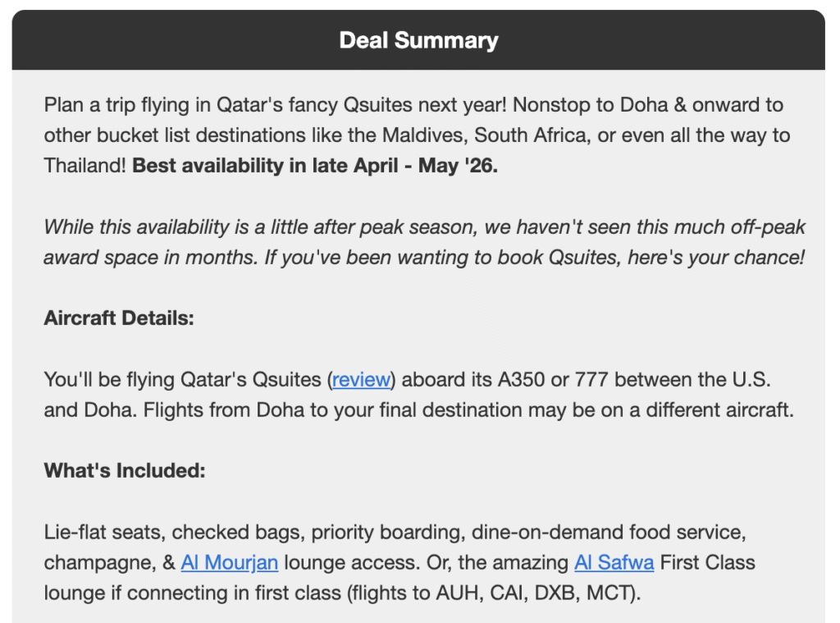Click the word Thailand! before the bold text

[x=84, y=166]
